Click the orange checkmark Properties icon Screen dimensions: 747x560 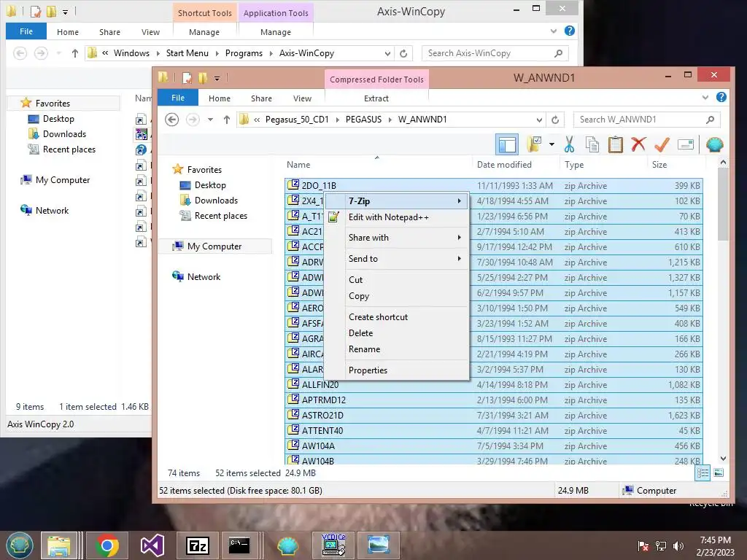coord(662,144)
